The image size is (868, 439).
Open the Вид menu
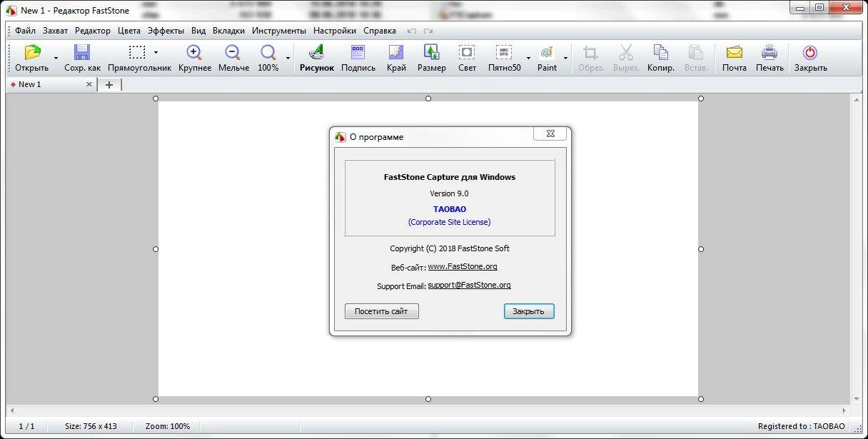point(198,31)
